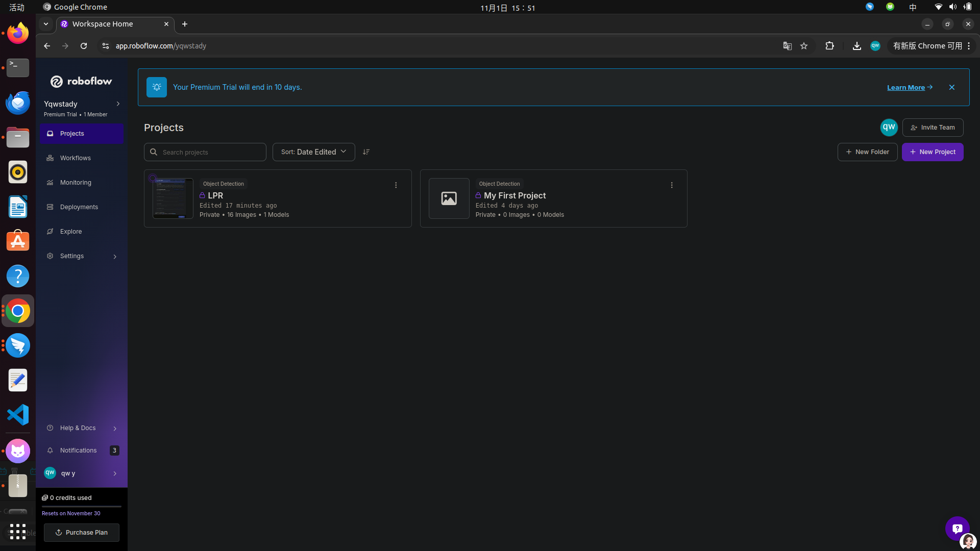Click the Google Translate icon in the address bar

pos(787,46)
